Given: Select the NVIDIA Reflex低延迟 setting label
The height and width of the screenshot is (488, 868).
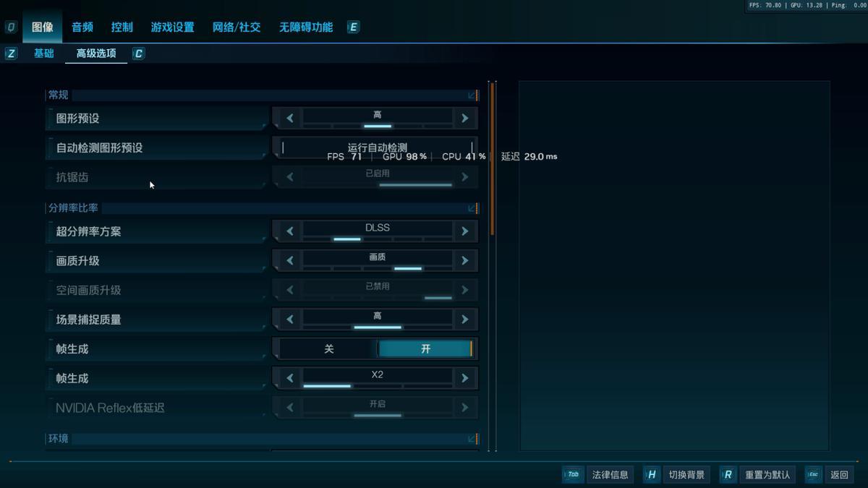Looking at the screenshot, I should click(110, 408).
